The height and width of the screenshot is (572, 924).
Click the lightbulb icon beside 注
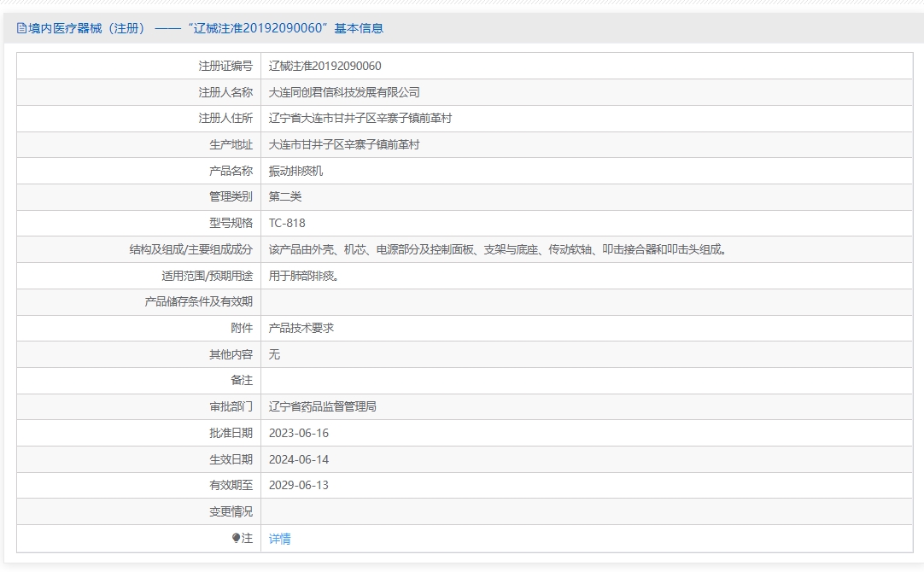pyautogui.click(x=236, y=538)
